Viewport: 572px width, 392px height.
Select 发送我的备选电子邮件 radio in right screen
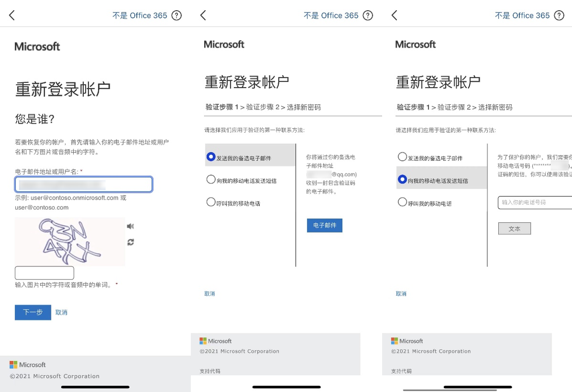point(402,157)
